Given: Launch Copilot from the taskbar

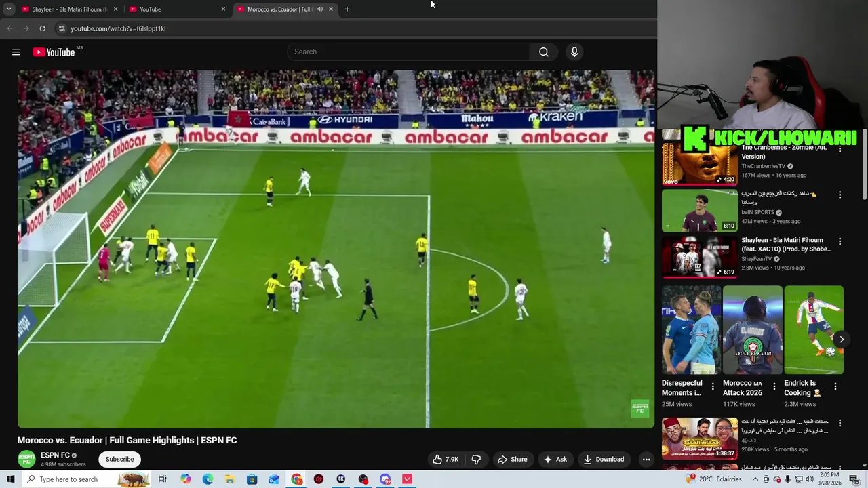Looking at the screenshot, I should point(186,479).
